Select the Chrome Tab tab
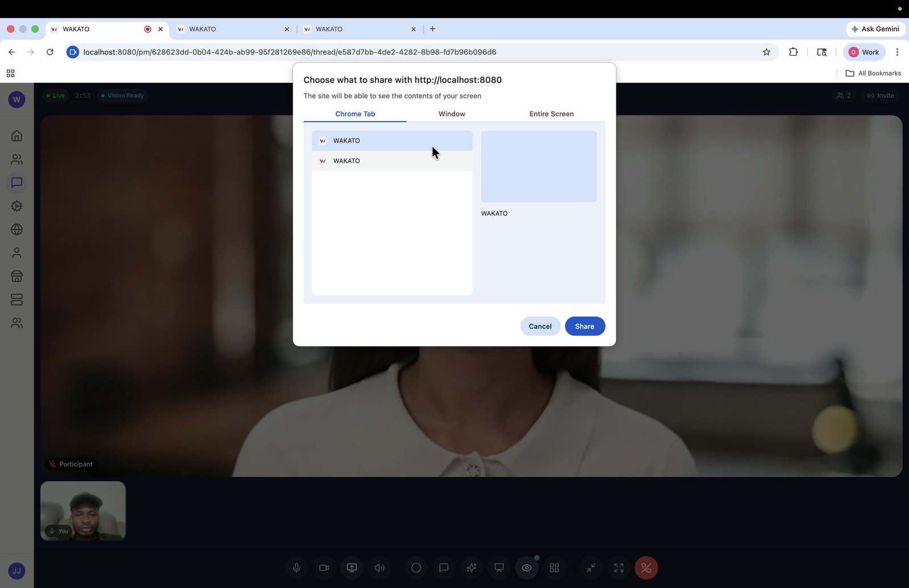The image size is (909, 588). coord(355,114)
